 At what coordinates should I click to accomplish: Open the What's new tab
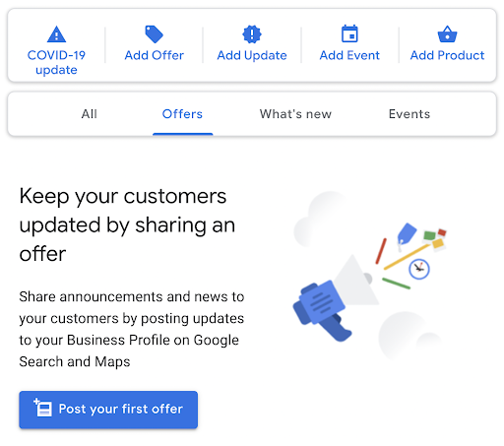coord(295,114)
